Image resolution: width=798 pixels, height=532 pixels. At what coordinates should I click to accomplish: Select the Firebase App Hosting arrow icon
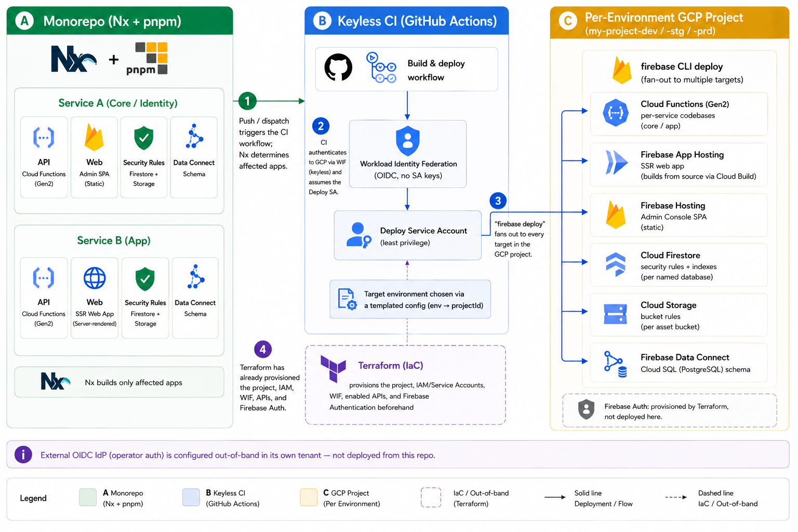pyautogui.click(x=617, y=162)
